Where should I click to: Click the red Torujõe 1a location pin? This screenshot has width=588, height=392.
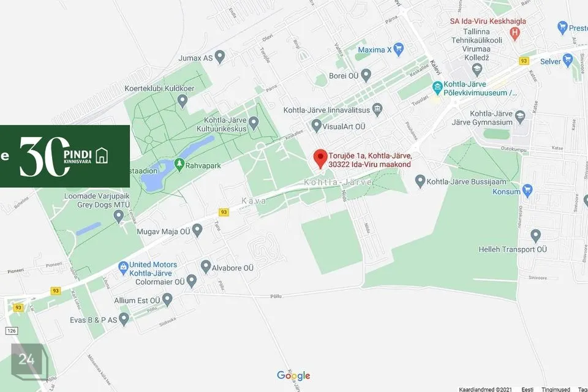(320, 159)
